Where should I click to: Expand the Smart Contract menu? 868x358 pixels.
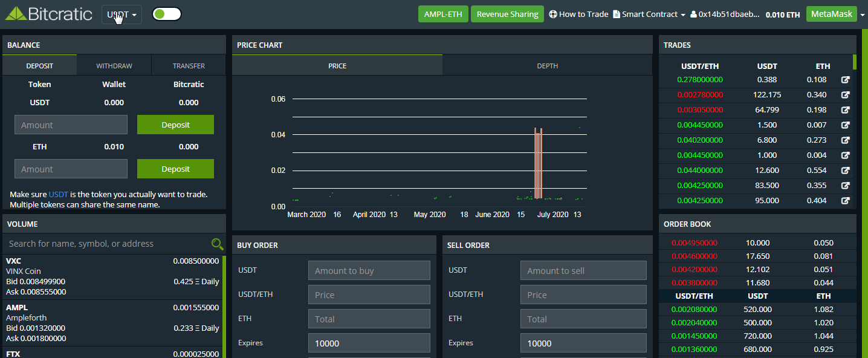(x=649, y=14)
